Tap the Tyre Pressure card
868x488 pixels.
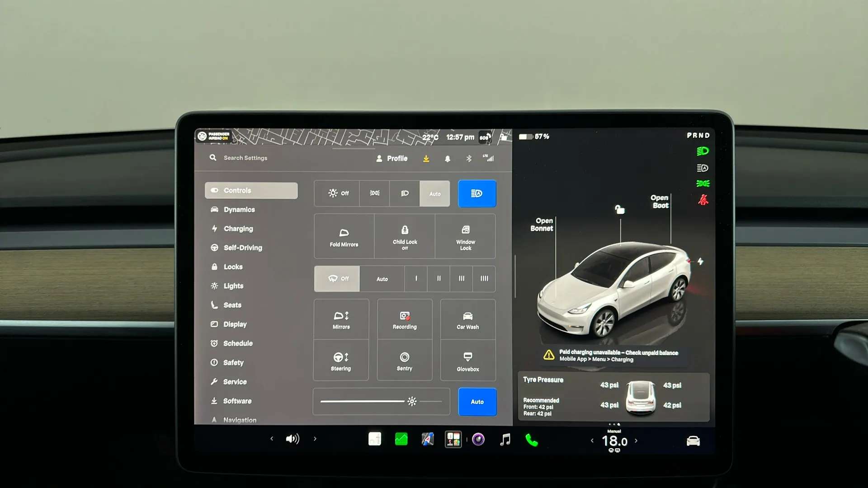coord(613,397)
